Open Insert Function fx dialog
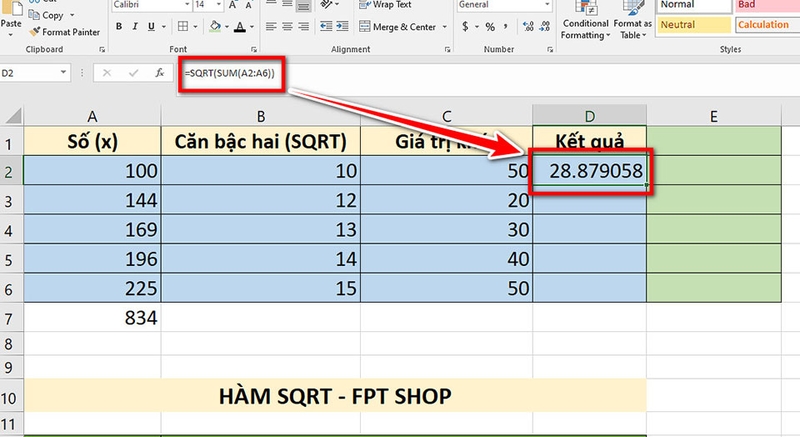 [160, 73]
